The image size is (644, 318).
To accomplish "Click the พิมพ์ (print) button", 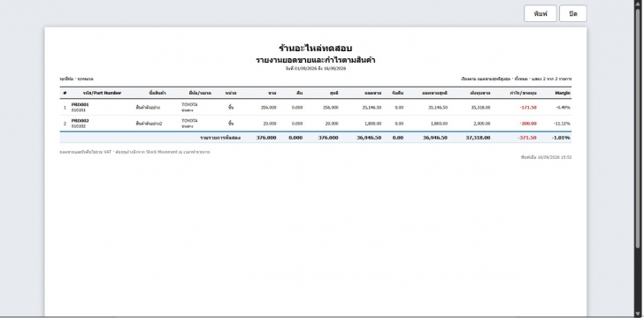I will [x=540, y=13].
